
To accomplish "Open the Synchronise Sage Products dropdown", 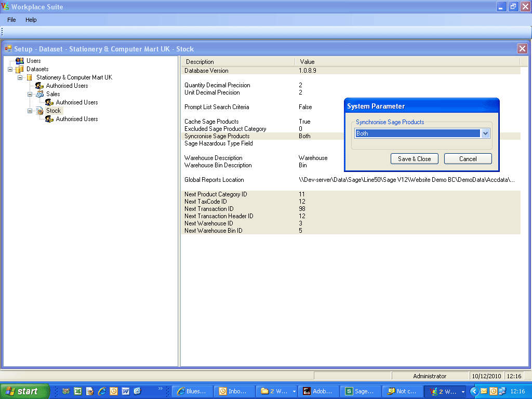I will pyautogui.click(x=486, y=134).
